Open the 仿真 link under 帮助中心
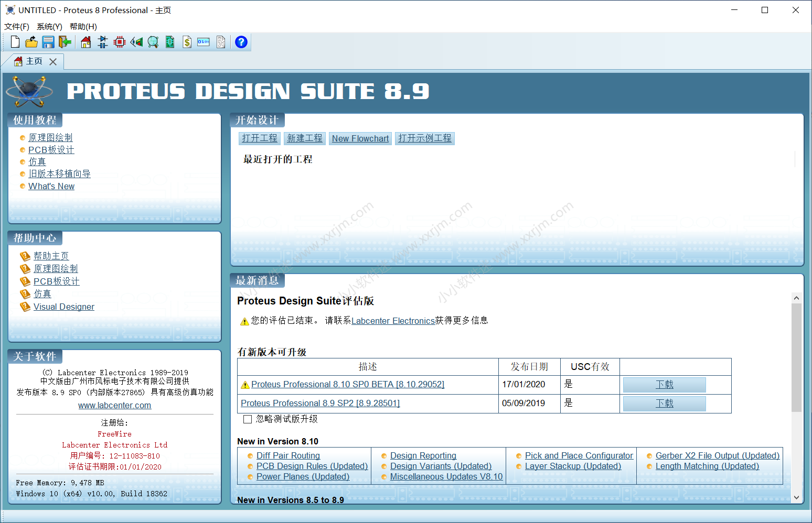This screenshot has height=523, width=812. [42, 294]
